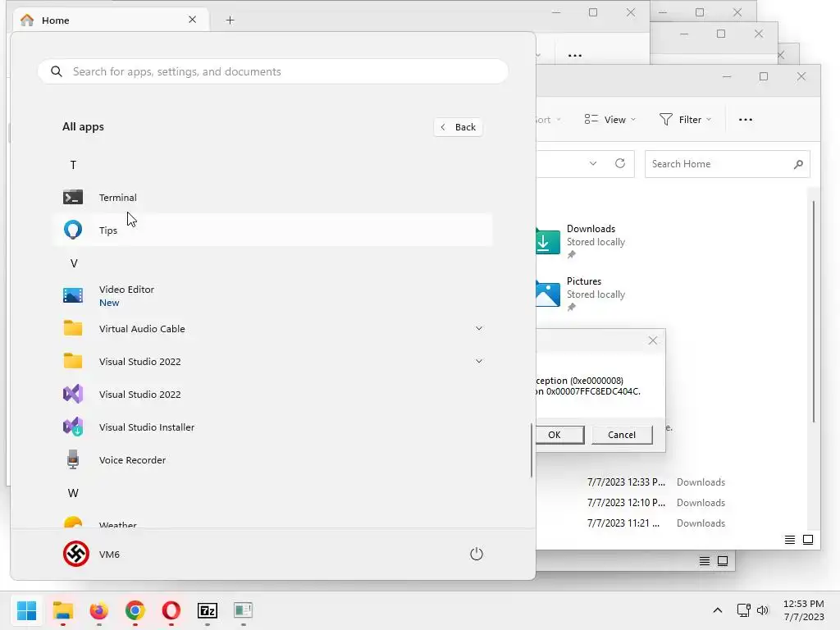
Task: Click the letter V section header
Action: click(x=74, y=263)
